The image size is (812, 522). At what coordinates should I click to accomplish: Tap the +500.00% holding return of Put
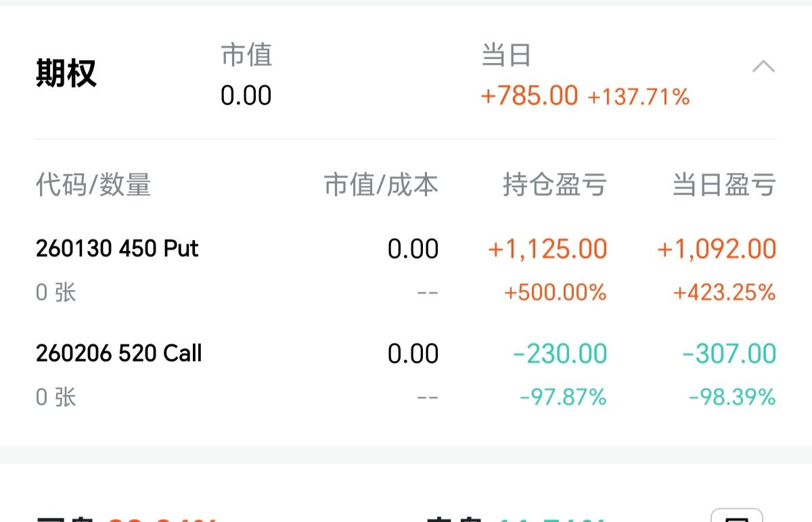[555, 292]
